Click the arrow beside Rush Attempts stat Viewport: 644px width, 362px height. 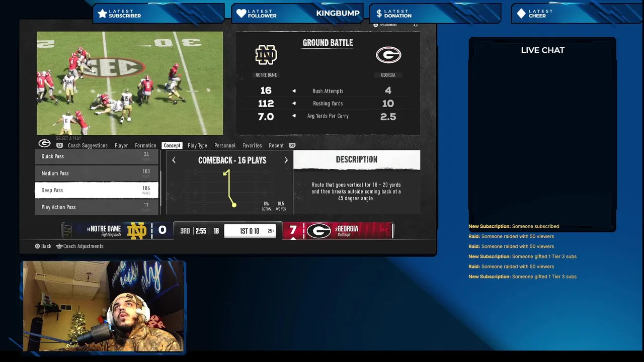click(294, 91)
